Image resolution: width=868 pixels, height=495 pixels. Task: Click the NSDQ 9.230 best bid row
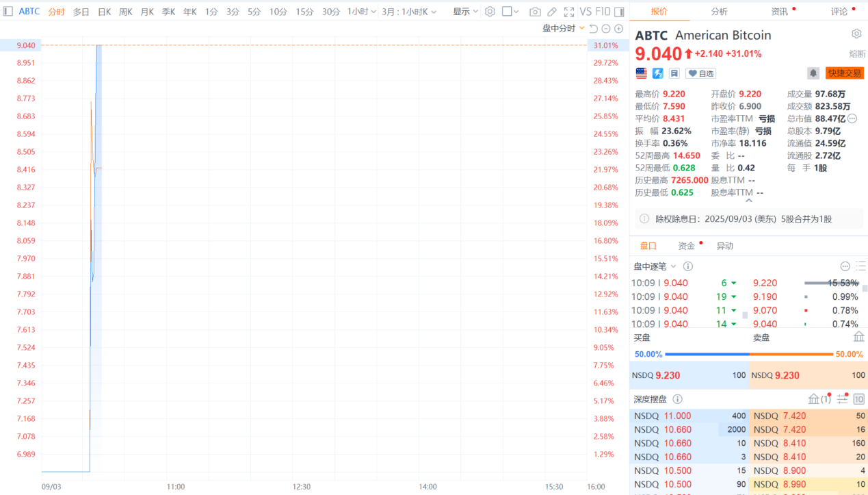pos(689,375)
